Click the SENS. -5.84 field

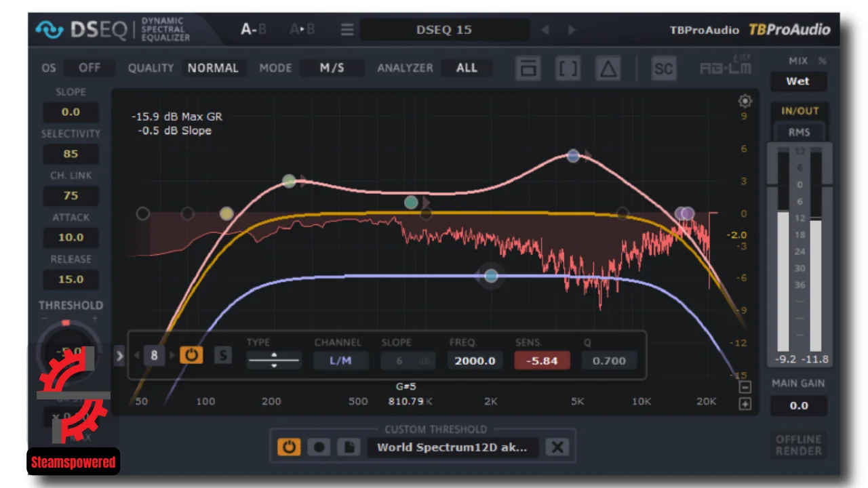(542, 361)
